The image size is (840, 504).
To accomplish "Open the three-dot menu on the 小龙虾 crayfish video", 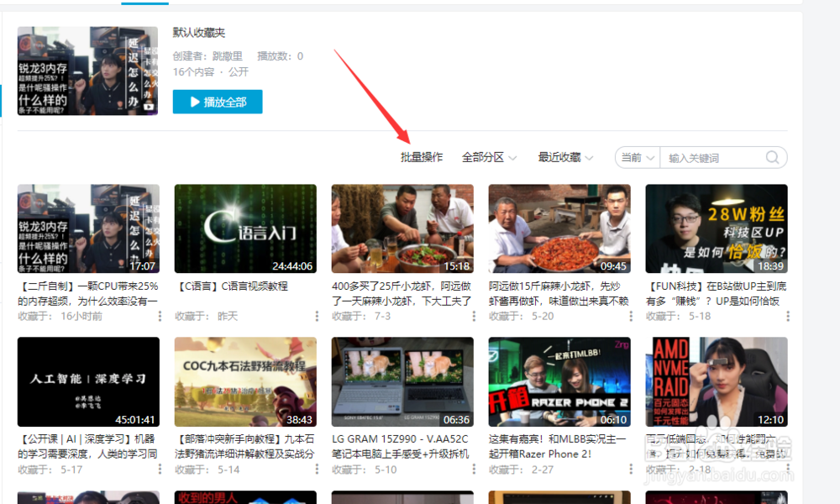I will 473,316.
